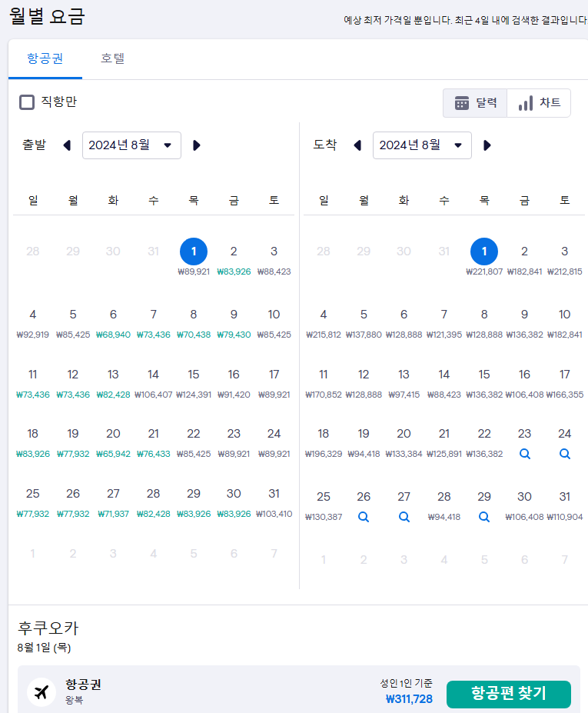Select departure date 14 priced ₩106,407
This screenshot has width=588, height=713.
click(153, 383)
